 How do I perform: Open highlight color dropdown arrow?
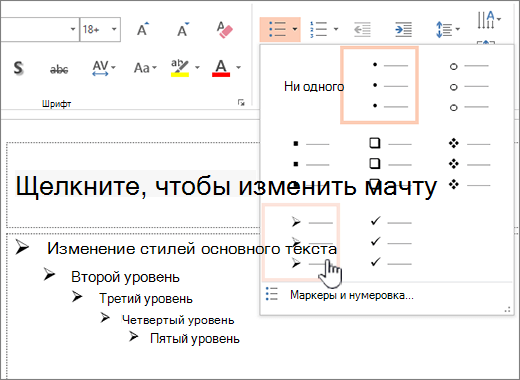[197, 68]
